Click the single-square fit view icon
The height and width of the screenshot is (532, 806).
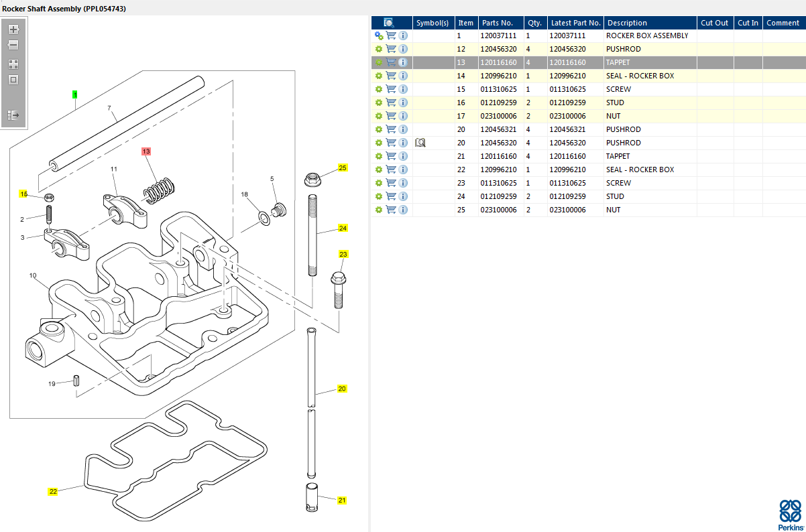point(13,80)
